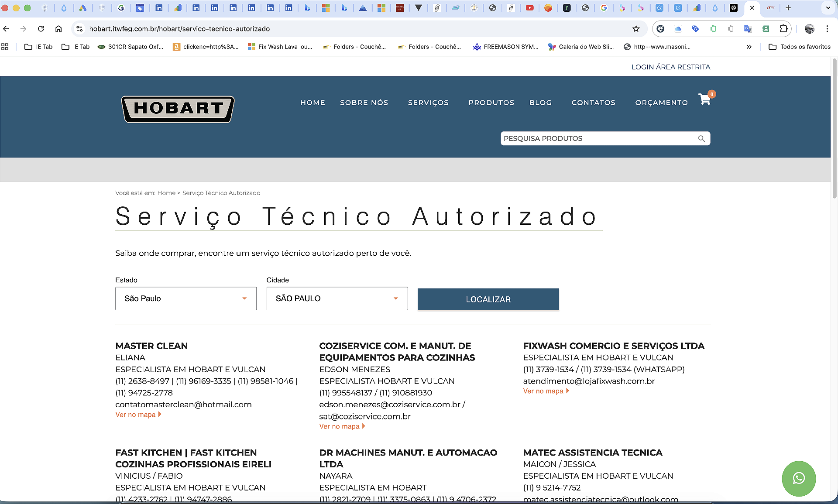Open the first IE Tab bookmark folder
This screenshot has width=838, height=504.
click(38, 47)
